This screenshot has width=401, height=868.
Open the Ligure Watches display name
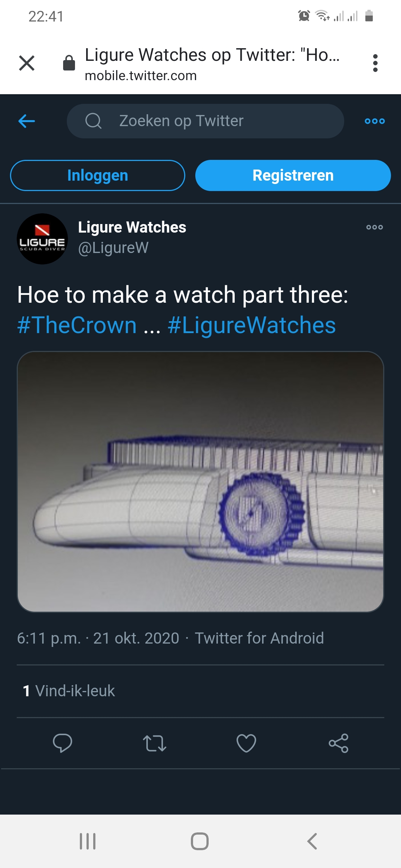coord(132,227)
